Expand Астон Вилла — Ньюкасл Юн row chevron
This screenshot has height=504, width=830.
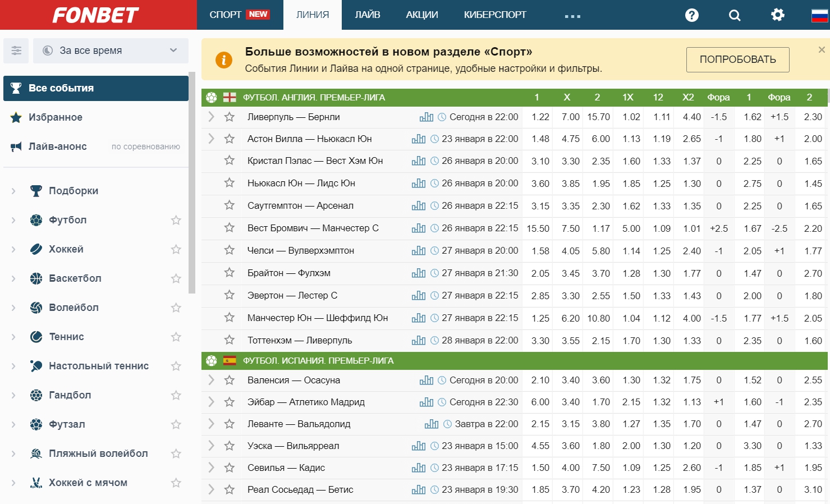pos(211,139)
